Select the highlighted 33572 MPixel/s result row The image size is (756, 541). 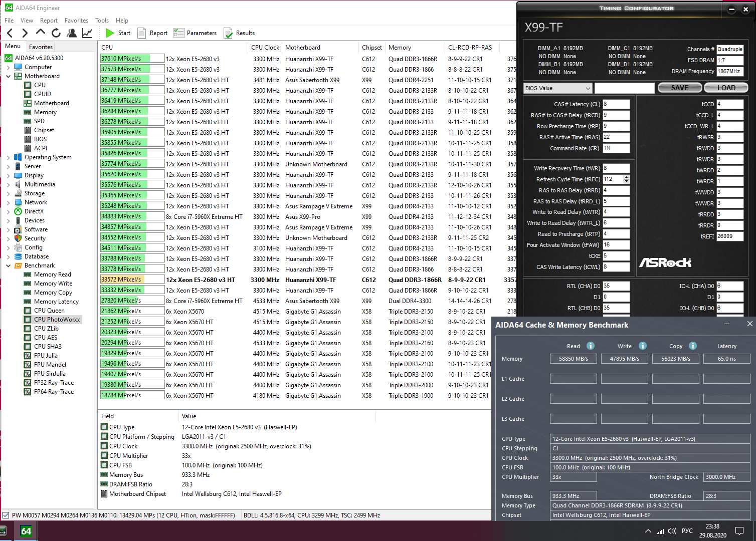(x=308, y=280)
